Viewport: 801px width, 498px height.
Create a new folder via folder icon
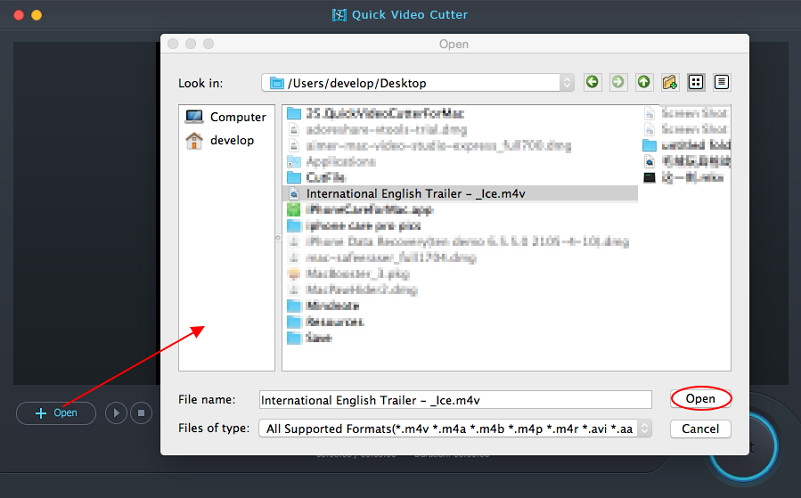[x=670, y=82]
